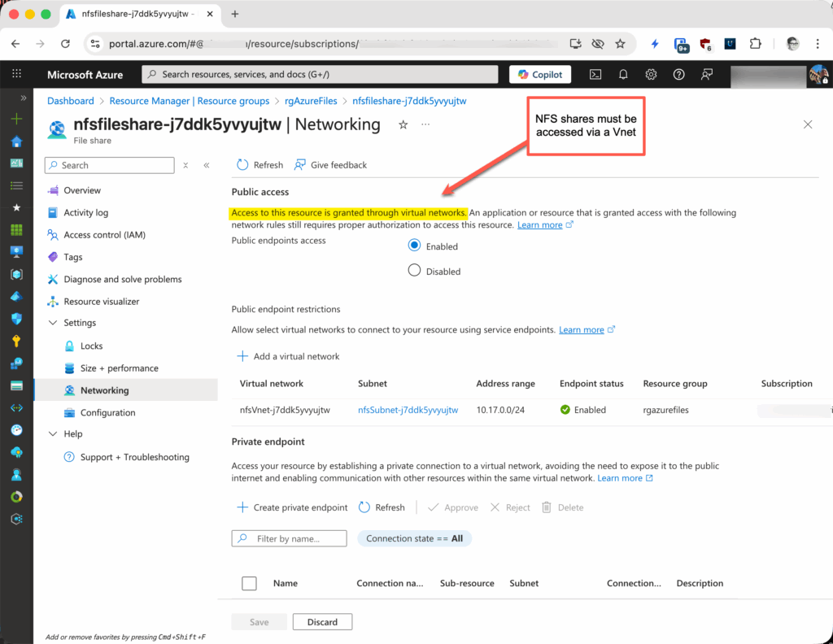Open Cloud Shell from the top bar
Viewport: 833px width, 644px height.
(595, 74)
